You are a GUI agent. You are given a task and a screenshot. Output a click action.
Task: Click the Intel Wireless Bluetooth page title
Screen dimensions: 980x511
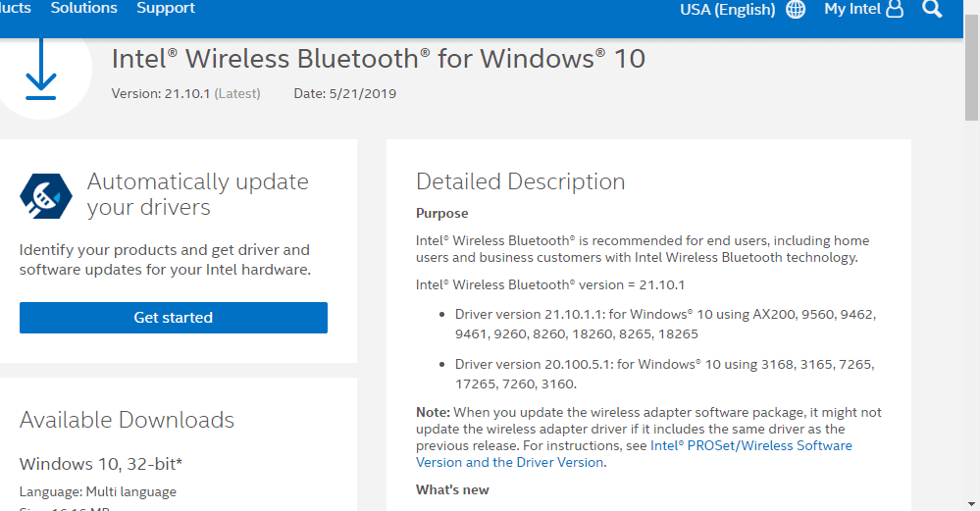pyautogui.click(x=379, y=59)
